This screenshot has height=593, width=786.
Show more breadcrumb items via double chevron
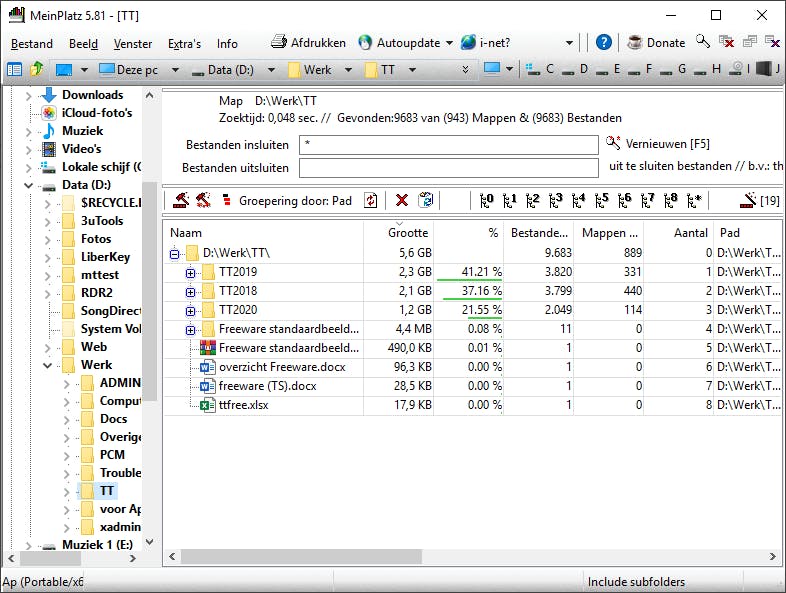coord(466,69)
